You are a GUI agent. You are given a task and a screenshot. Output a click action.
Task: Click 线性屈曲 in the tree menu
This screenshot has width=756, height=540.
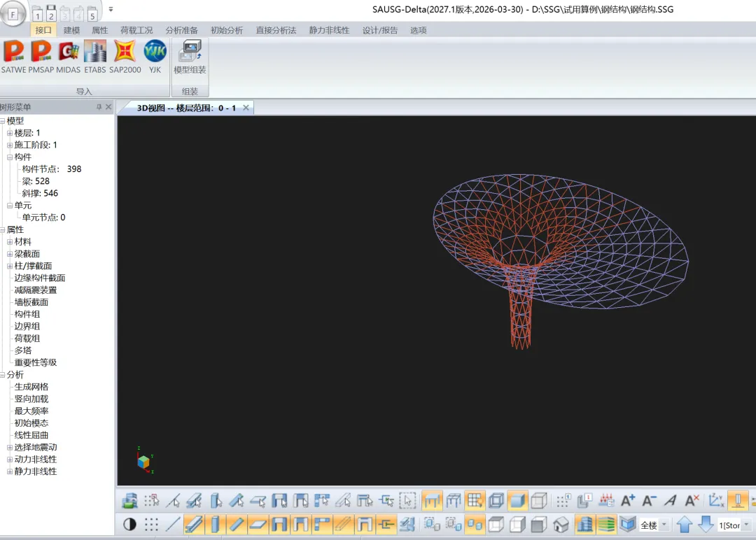pos(31,435)
